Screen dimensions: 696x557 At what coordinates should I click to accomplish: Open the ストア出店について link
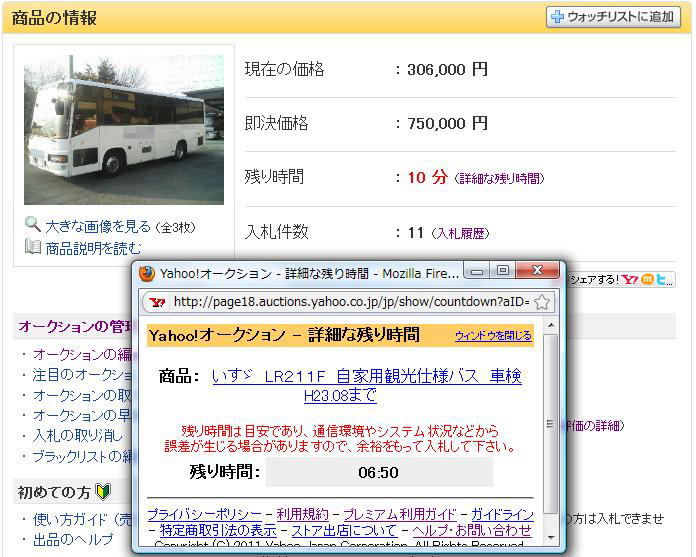(344, 530)
